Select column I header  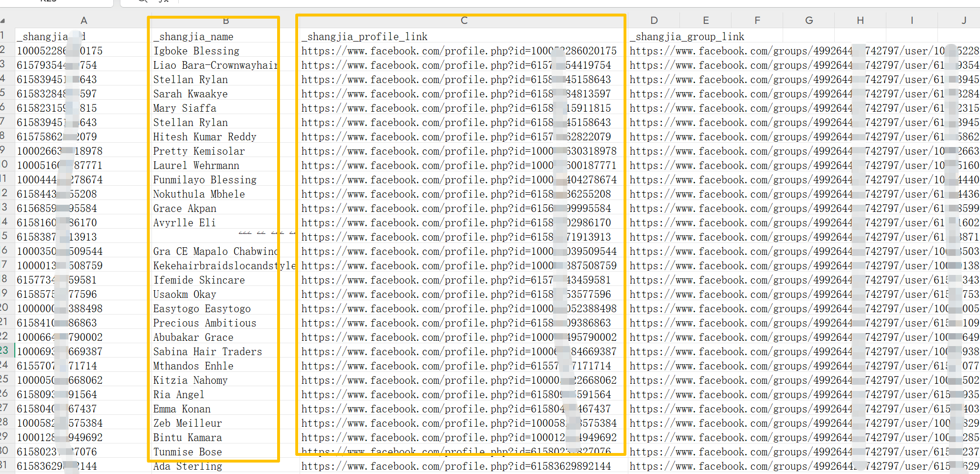912,21
